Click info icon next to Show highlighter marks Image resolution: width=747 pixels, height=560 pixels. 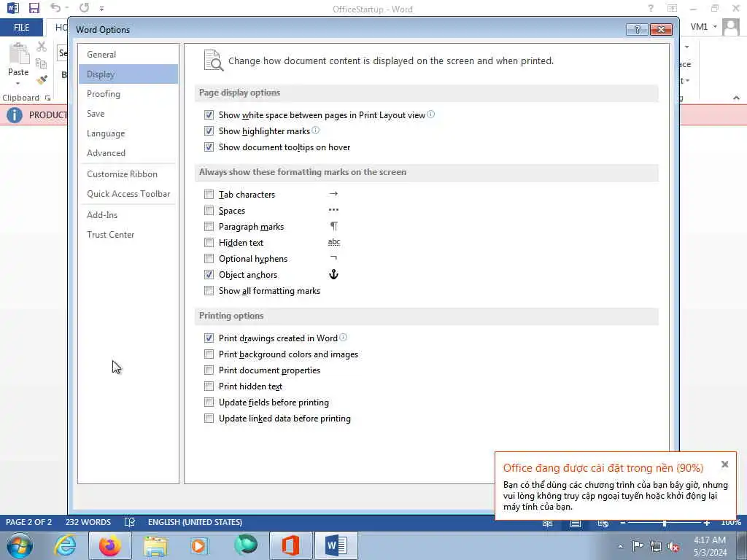point(315,130)
